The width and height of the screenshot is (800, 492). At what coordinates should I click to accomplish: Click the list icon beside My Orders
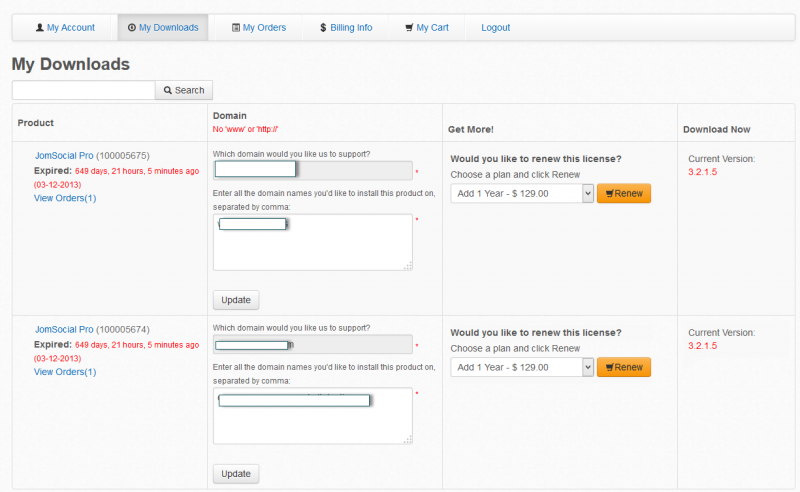point(236,28)
